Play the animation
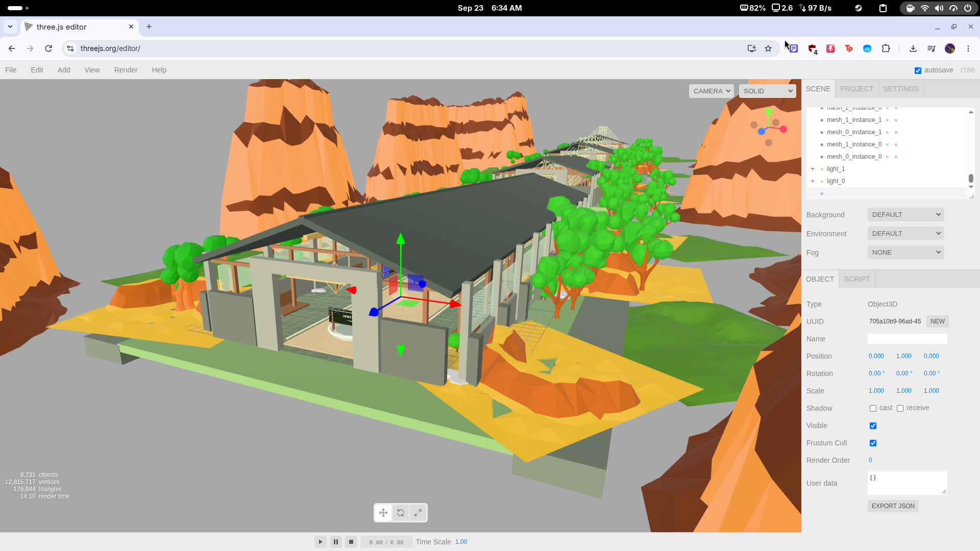Viewport: 980px width, 551px height. click(321, 542)
